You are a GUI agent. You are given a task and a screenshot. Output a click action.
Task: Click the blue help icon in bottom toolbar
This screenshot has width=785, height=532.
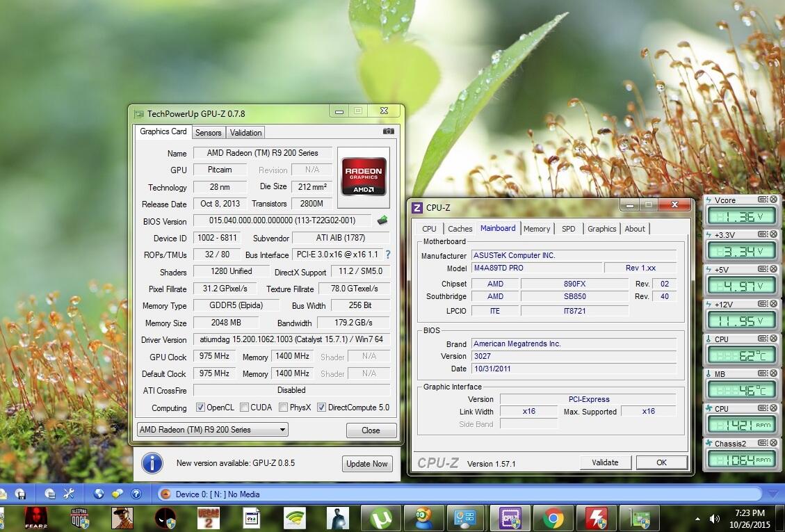click(x=136, y=494)
